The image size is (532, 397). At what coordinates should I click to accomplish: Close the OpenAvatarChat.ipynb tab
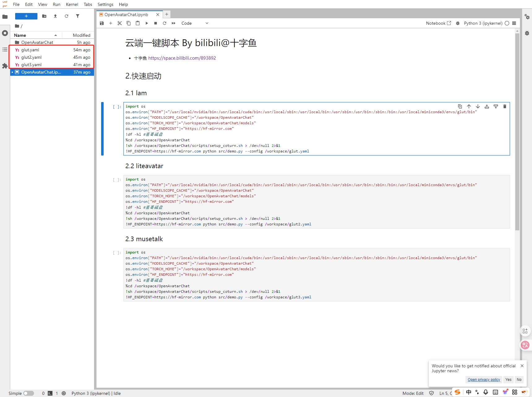[x=158, y=15]
